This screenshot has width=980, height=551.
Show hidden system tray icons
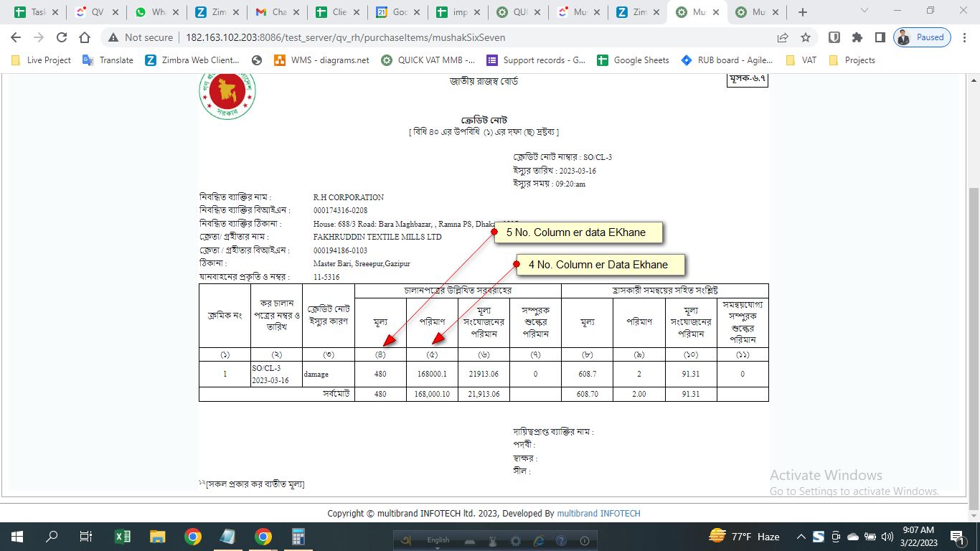[x=801, y=537]
